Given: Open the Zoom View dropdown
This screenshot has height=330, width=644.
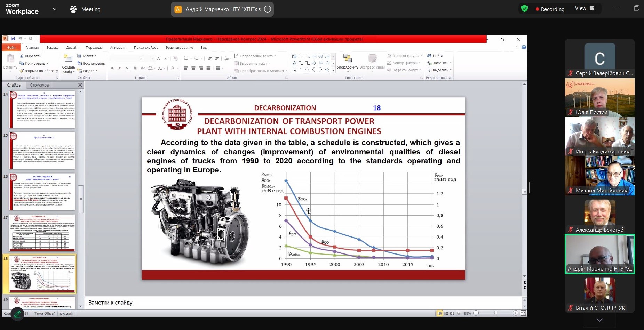Looking at the screenshot, I should [585, 9].
